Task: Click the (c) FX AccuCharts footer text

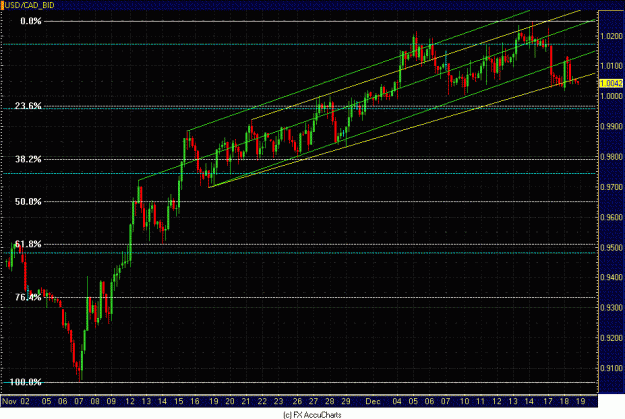Action: [312, 415]
